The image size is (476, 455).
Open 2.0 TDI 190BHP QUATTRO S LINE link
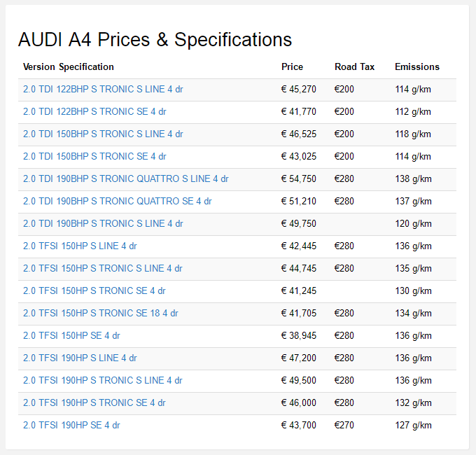(x=125, y=179)
